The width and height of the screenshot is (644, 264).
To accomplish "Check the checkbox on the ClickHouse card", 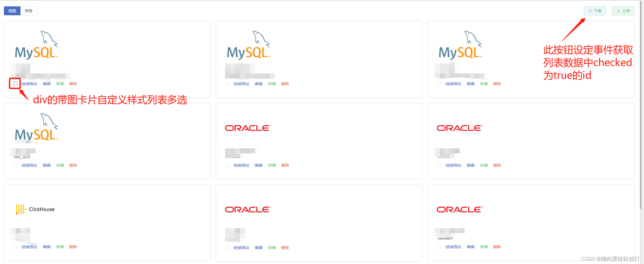I will tap(15, 247).
